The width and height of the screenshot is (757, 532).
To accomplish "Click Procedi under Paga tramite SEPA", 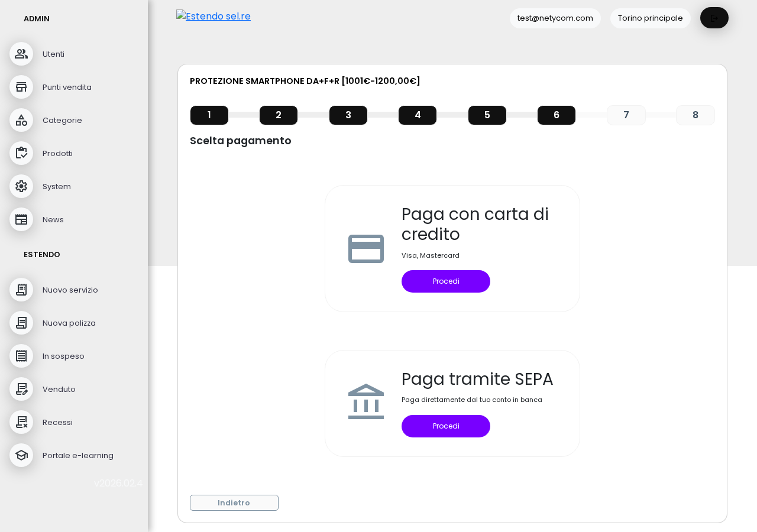I will [x=445, y=426].
